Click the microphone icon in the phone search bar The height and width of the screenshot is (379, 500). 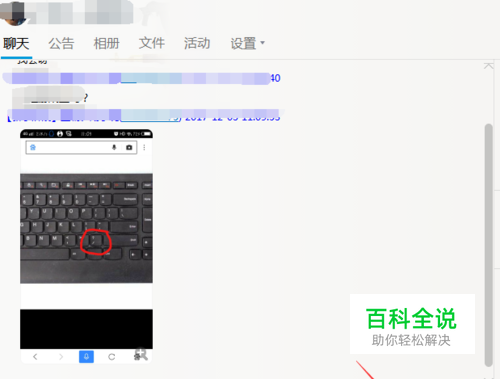tap(114, 147)
